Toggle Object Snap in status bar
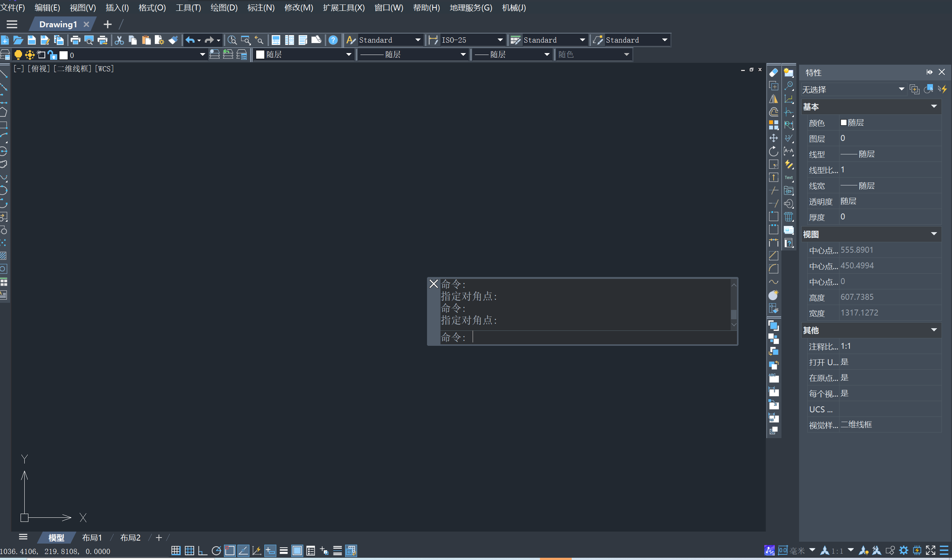The width and height of the screenshot is (952, 560). click(230, 551)
